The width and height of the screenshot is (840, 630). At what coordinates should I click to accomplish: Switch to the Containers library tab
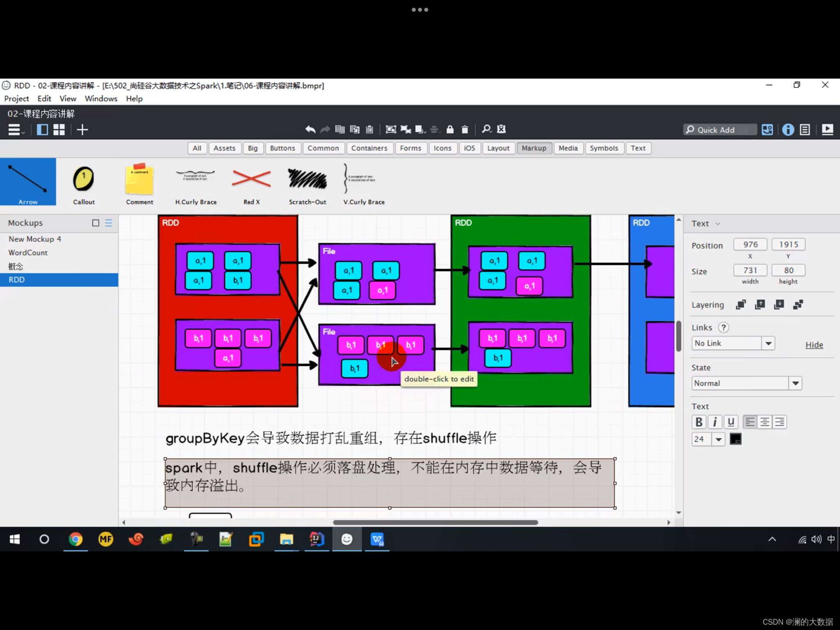pos(369,148)
